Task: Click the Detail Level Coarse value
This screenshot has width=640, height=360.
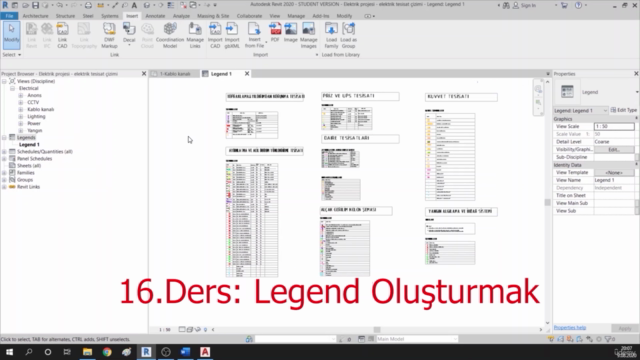Action: tap(614, 142)
